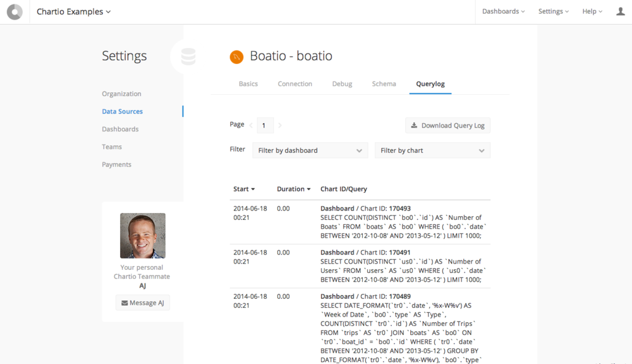This screenshot has width=632, height=364.
Task: Click chart ID number 170493
Action: coord(400,209)
